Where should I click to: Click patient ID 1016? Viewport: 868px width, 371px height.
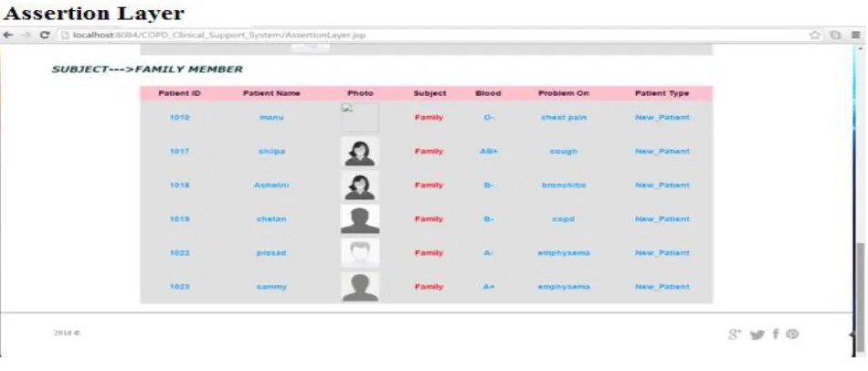(179, 117)
